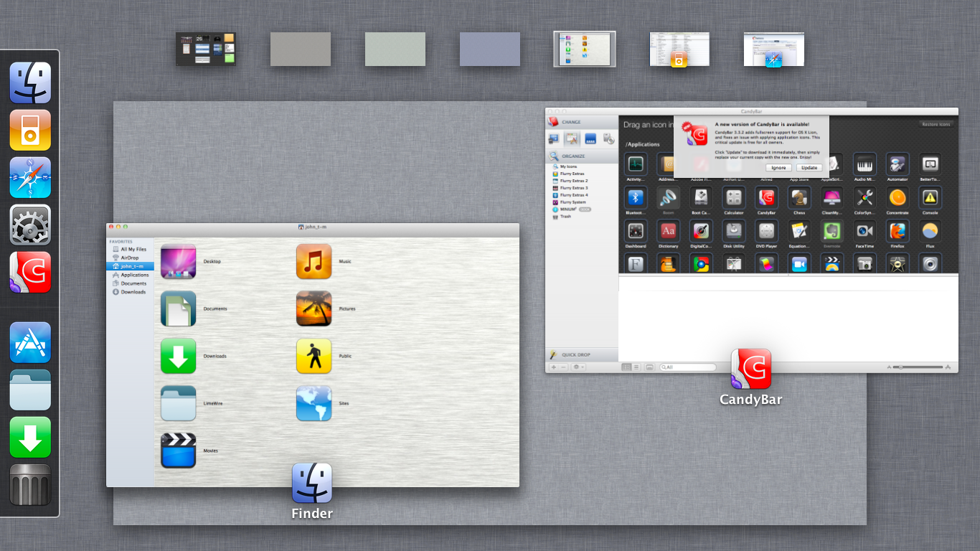Click the plus button in CandyBar footer

click(x=553, y=367)
